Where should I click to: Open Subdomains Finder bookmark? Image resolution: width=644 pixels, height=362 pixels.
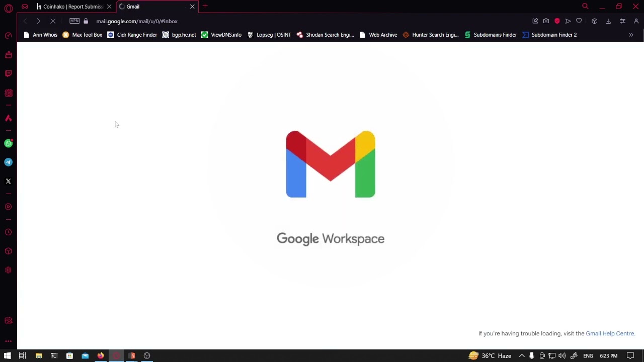pos(491,35)
